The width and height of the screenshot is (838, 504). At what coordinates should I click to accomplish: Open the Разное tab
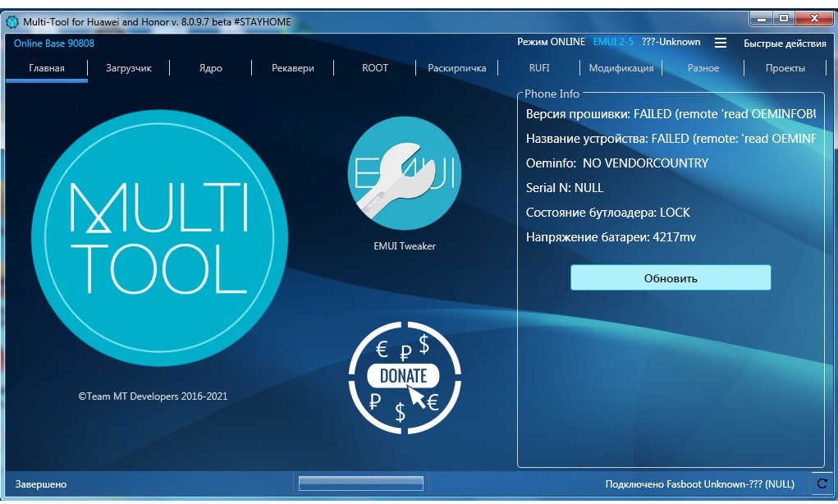pos(703,68)
